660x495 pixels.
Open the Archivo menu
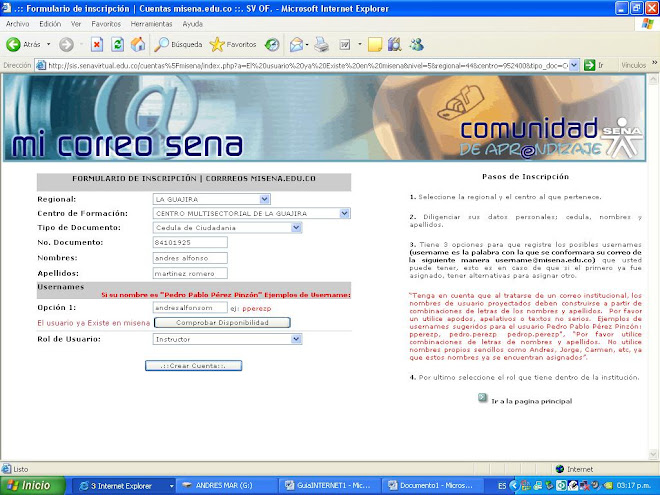coord(17,24)
